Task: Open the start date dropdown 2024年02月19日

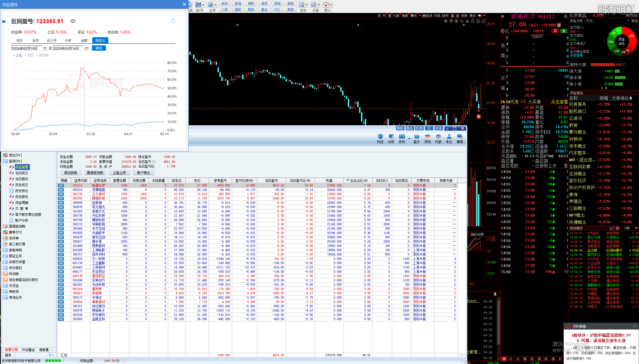Action: point(45,48)
